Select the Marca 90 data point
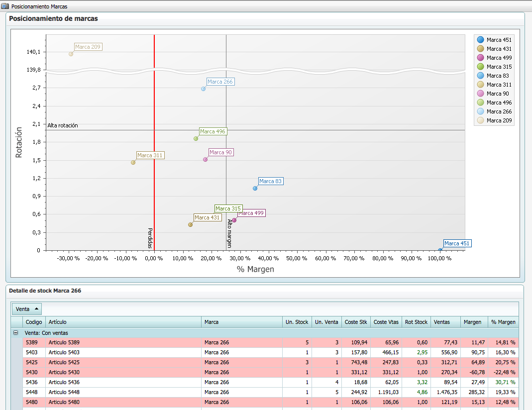This screenshot has width=532, height=410. (205, 160)
